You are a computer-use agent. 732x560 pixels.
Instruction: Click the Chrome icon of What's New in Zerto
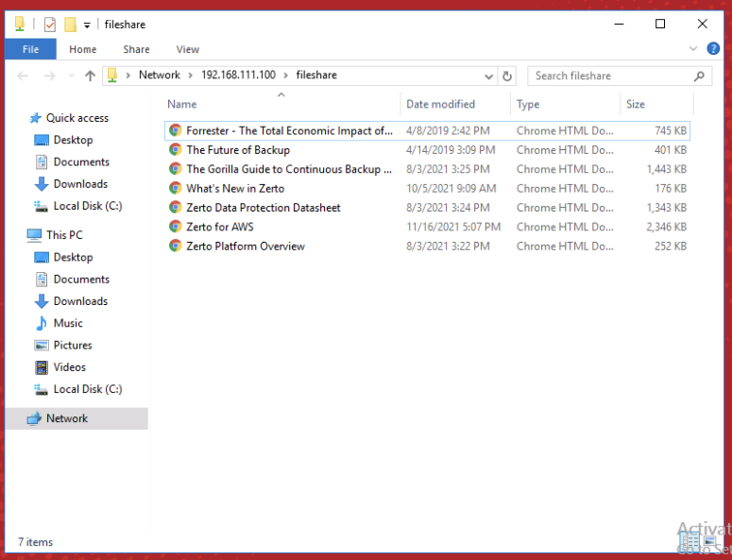click(176, 188)
